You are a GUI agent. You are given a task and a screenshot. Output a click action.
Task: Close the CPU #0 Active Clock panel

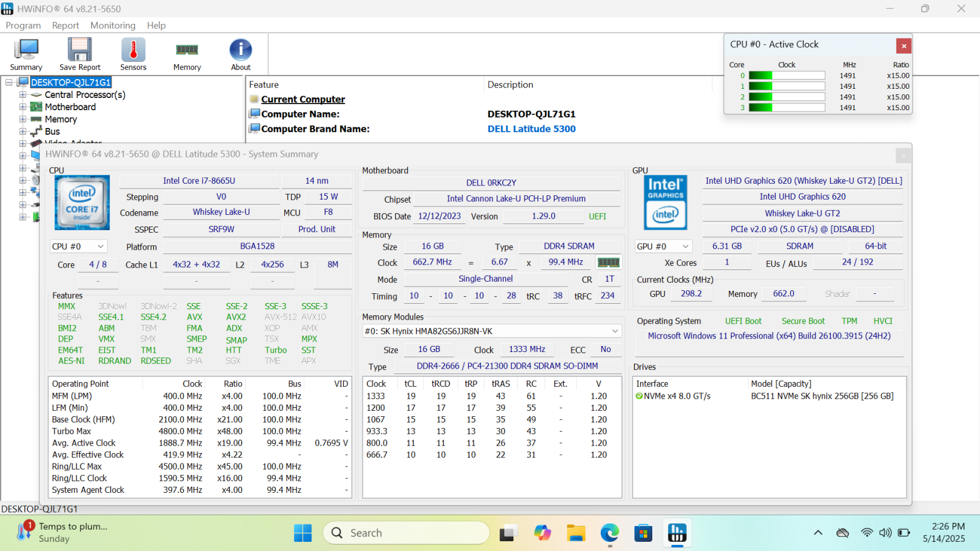coord(903,46)
